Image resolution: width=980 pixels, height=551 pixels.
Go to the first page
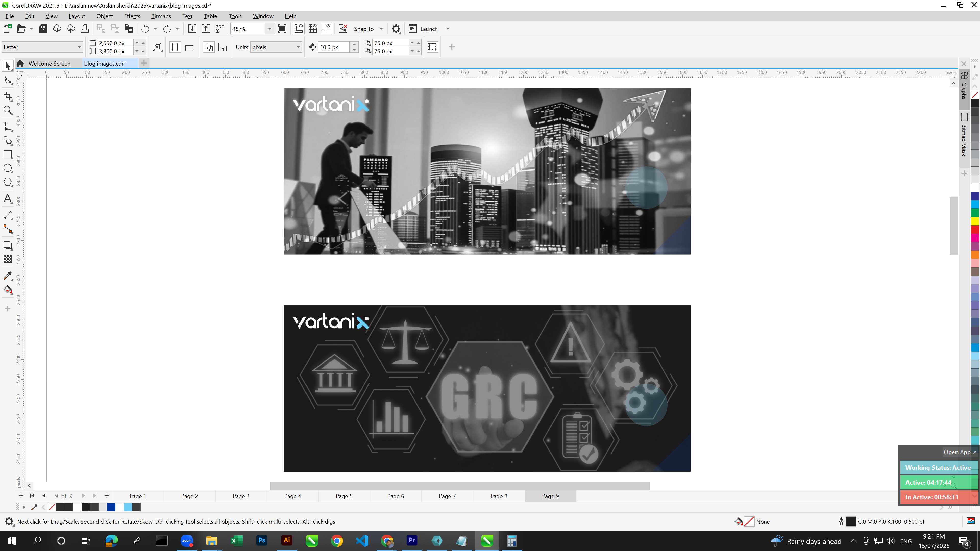32,496
